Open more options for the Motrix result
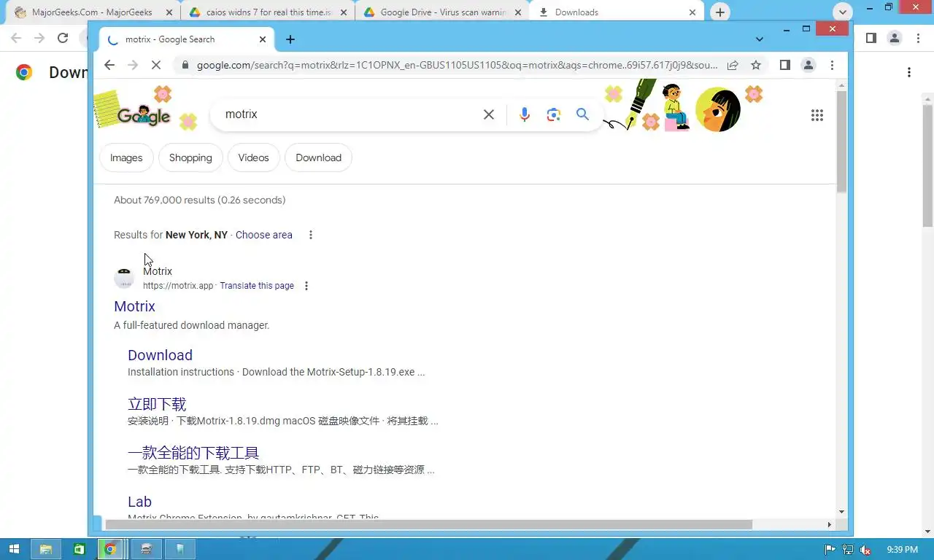Image resolution: width=934 pixels, height=560 pixels. click(x=306, y=286)
